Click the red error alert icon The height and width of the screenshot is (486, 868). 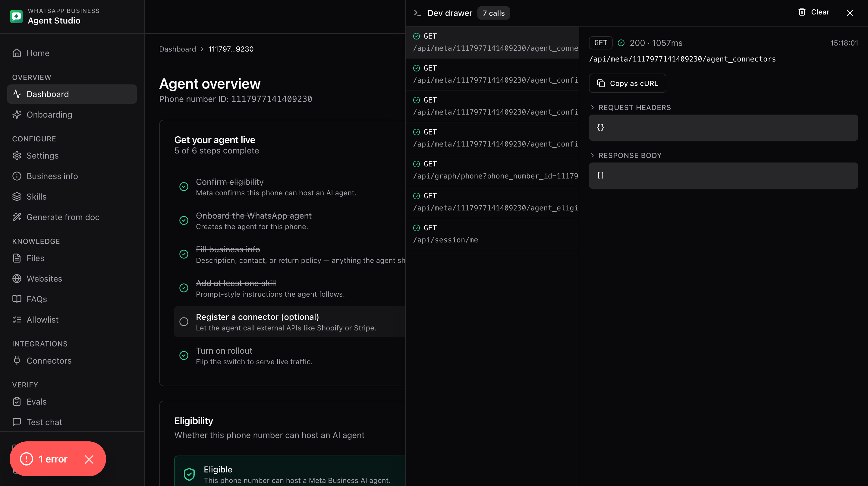point(27,459)
